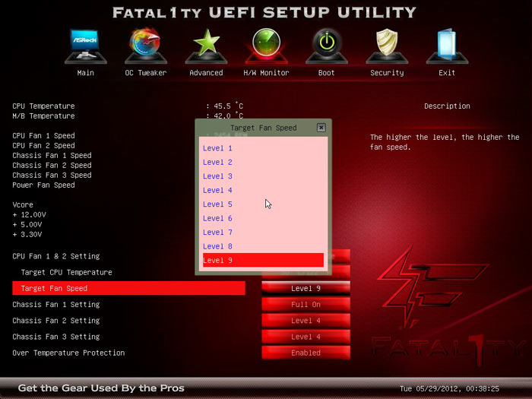The width and height of the screenshot is (532, 399).
Task: Click the H/W Monitor radar icon
Action: [x=266, y=46]
